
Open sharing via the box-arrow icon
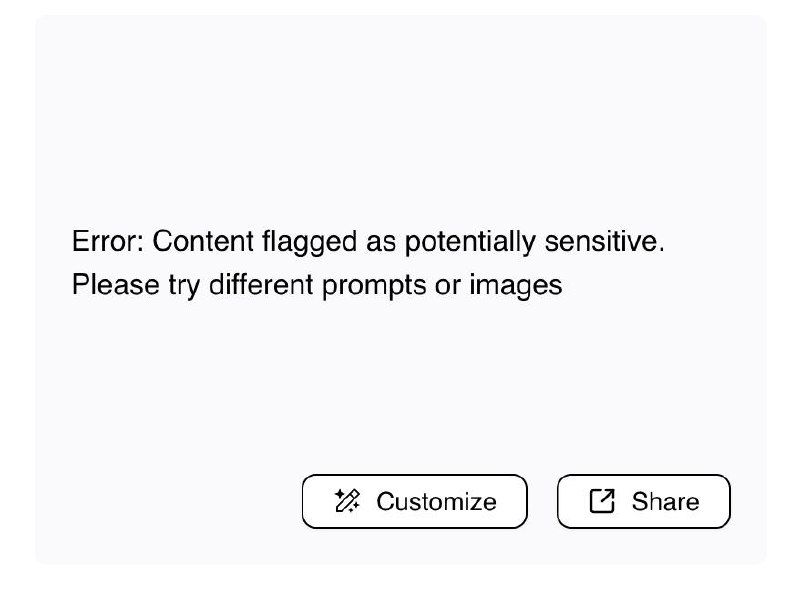[602, 501]
